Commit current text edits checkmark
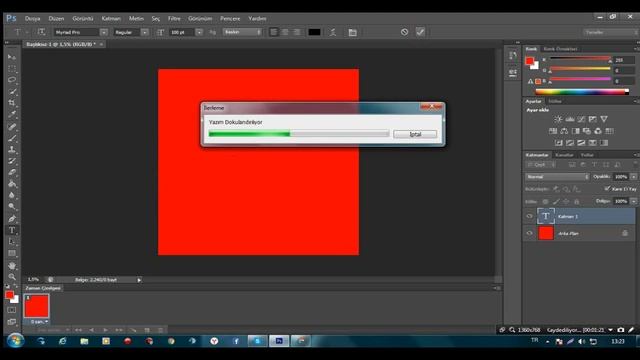Image resolution: width=640 pixels, height=360 pixels. tap(420, 32)
